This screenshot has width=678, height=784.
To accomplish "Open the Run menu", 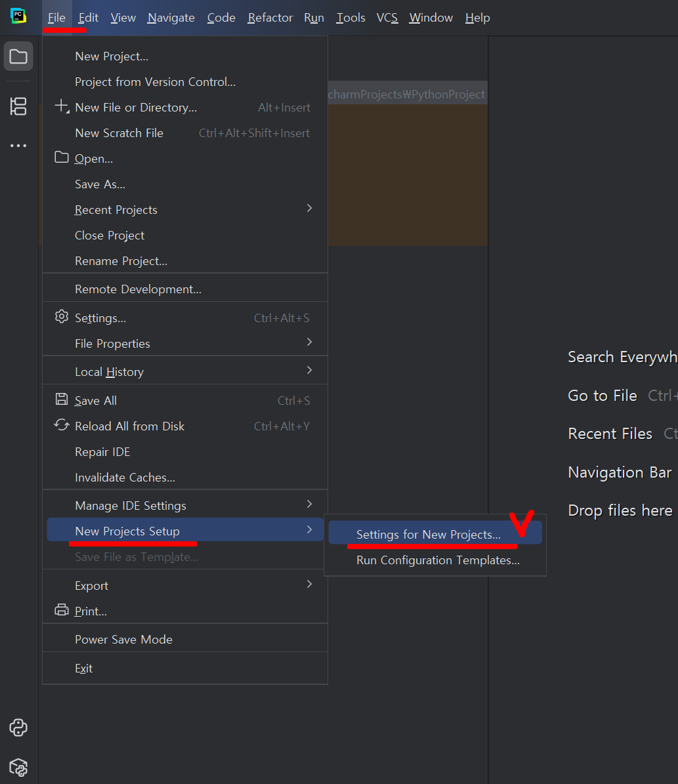I will pos(314,18).
